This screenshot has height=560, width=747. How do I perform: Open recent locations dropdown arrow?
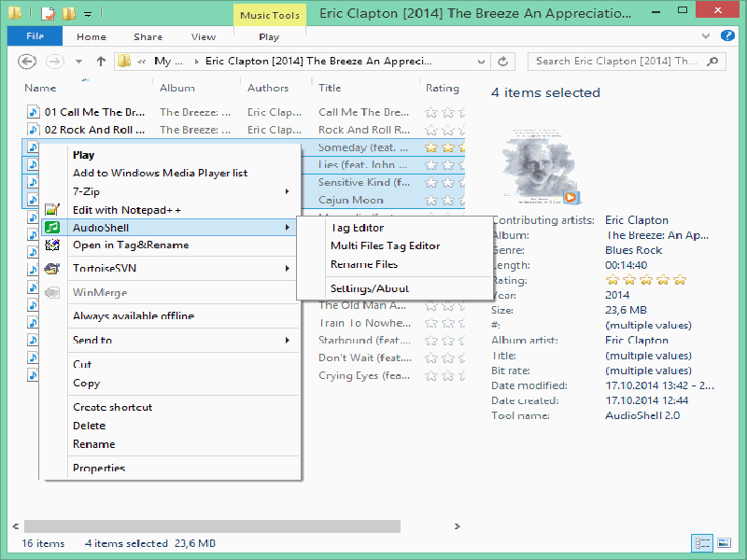(79, 62)
